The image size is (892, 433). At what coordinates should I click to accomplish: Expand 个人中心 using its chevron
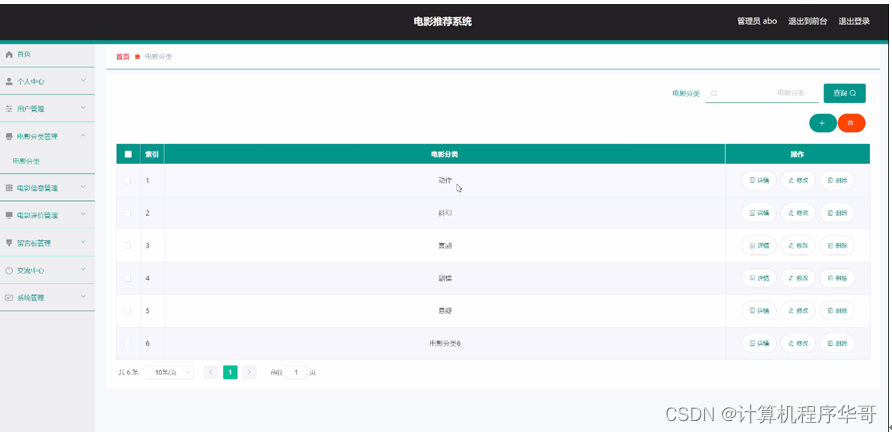tap(83, 81)
